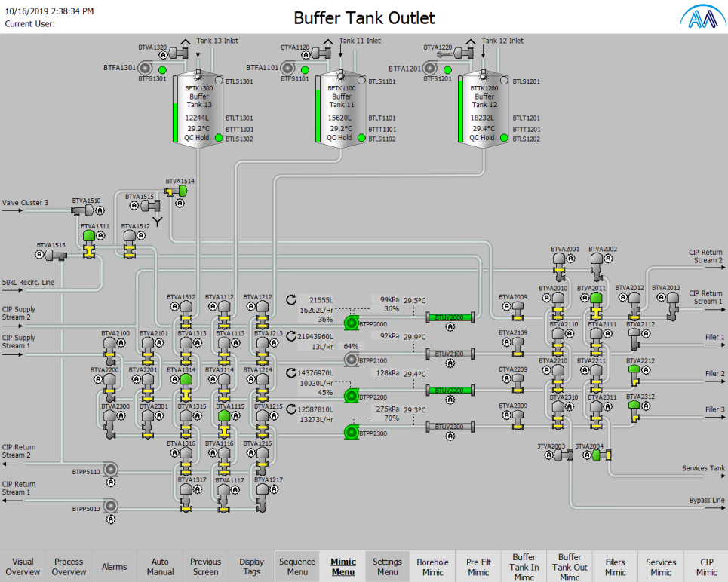Return to the Previous Screen
Image resolution: width=728 pixels, height=582 pixels.
(x=206, y=567)
